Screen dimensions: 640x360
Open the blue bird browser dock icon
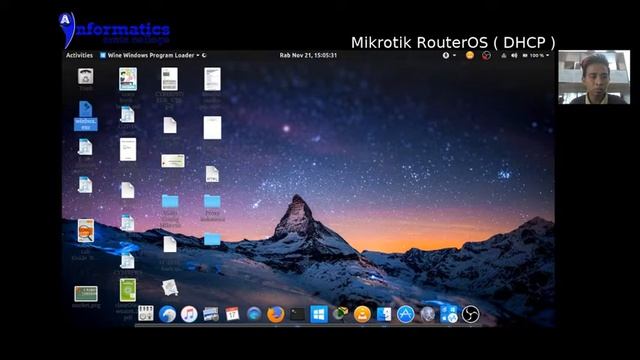coord(167,314)
